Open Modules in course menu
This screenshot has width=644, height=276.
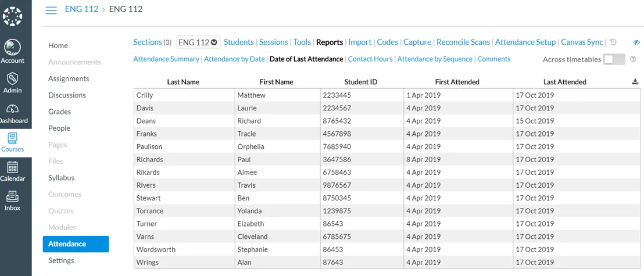[62, 227]
